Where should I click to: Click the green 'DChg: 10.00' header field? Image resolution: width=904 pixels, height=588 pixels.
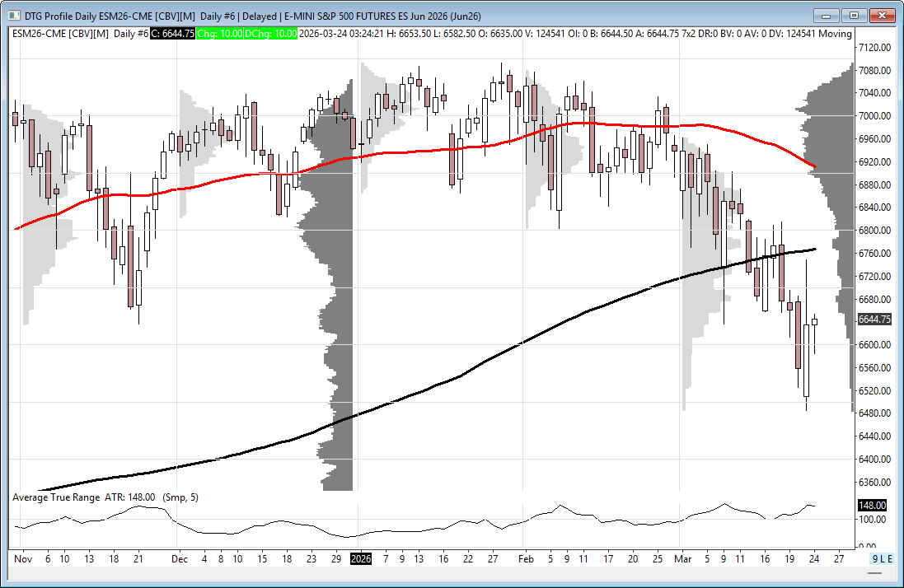(x=274, y=33)
